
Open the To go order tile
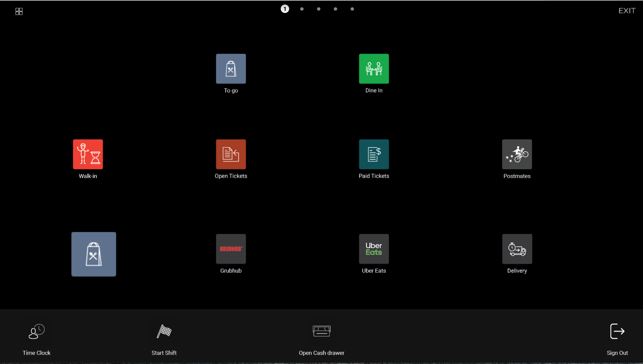click(231, 69)
